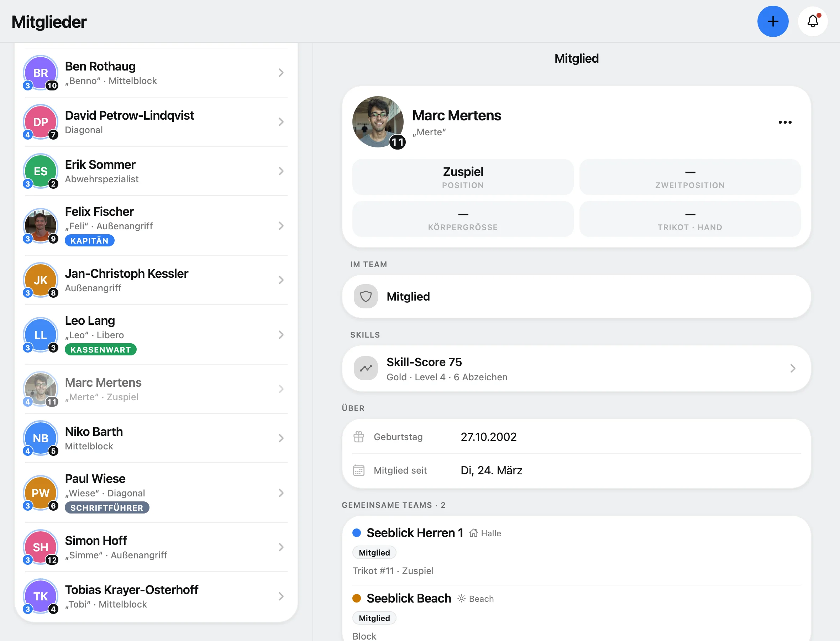Open the Seeblick Herren 1 team entry

tap(576, 551)
